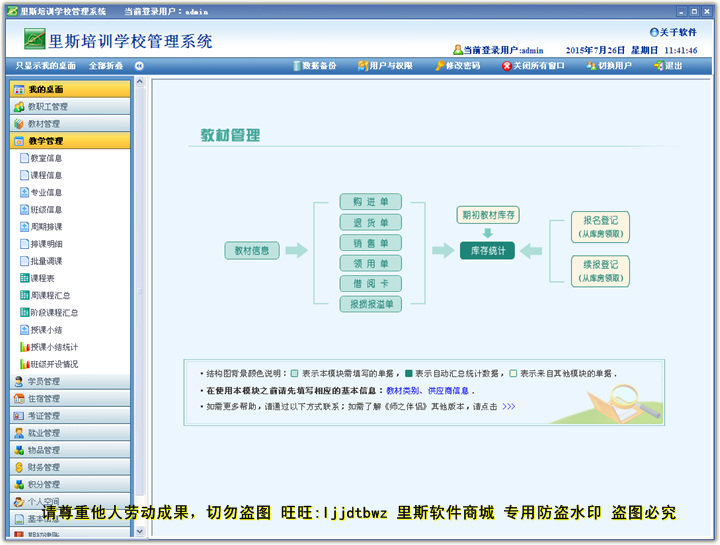The width and height of the screenshot is (720, 545).
Task: Open the 数据备份 toolbar item
Action: 315,66
